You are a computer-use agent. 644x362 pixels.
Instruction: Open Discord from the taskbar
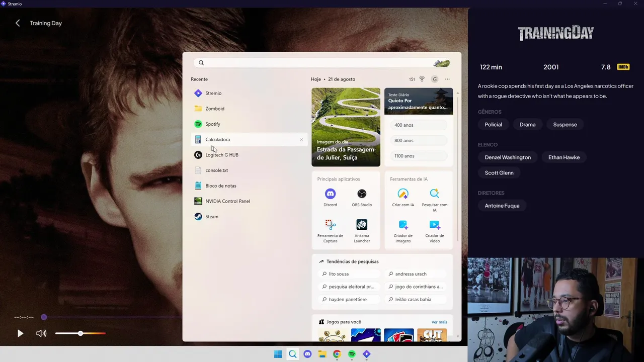click(x=307, y=354)
